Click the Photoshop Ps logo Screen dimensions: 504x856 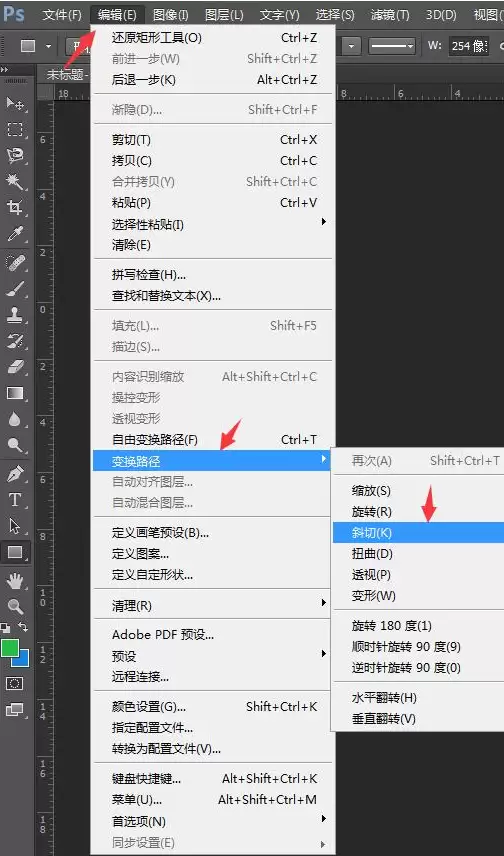point(13,14)
